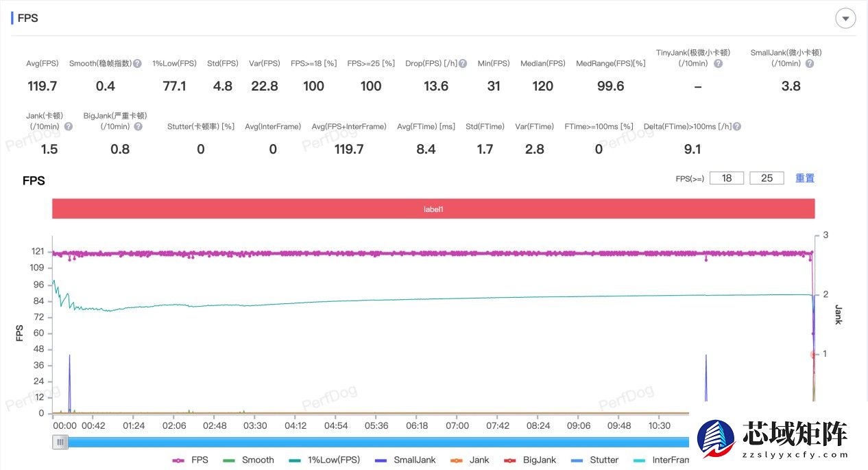Toggle the FPS series in chart legend
This screenshot has height=470, width=868.
pyautogui.click(x=191, y=460)
